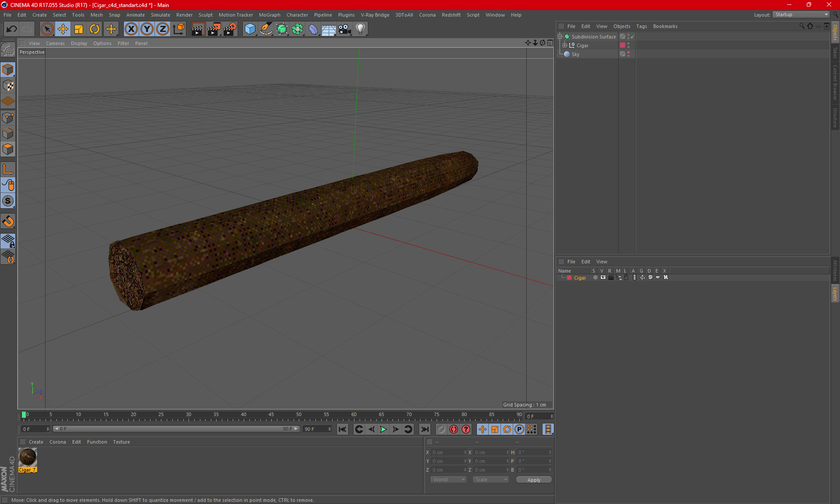840x504 pixels.
Task: Select the Live Selection tool
Action: (47, 29)
